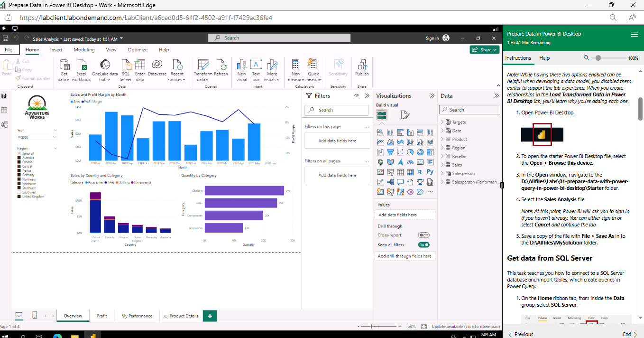Viewport: 644px width, 338px height.
Task: Switch to Report view in left sidebar
Action: (x=4, y=96)
